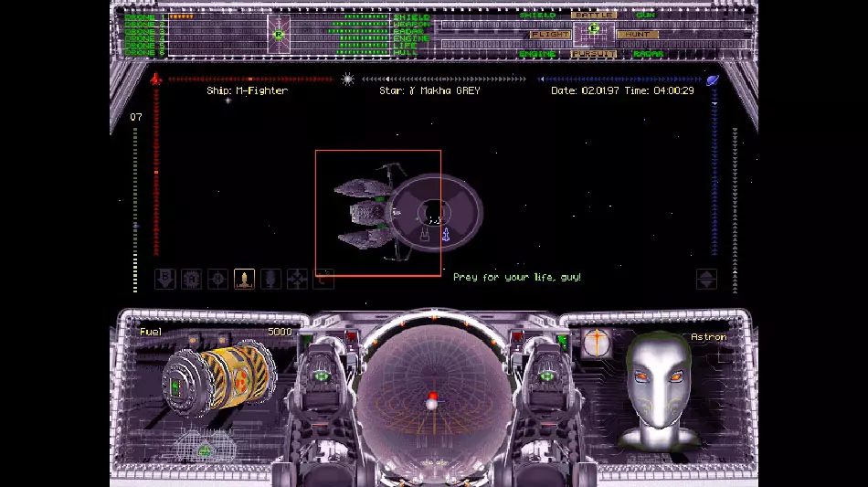Click the yellow-green vertical speed gauge
Screen dimensions: 868x487
click(x=135, y=210)
